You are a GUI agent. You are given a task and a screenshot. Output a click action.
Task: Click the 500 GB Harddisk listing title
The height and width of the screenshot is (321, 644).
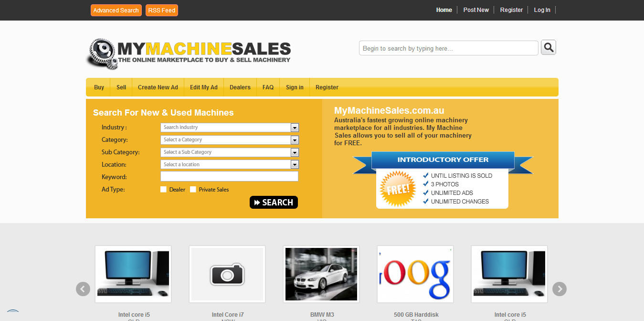point(416,315)
